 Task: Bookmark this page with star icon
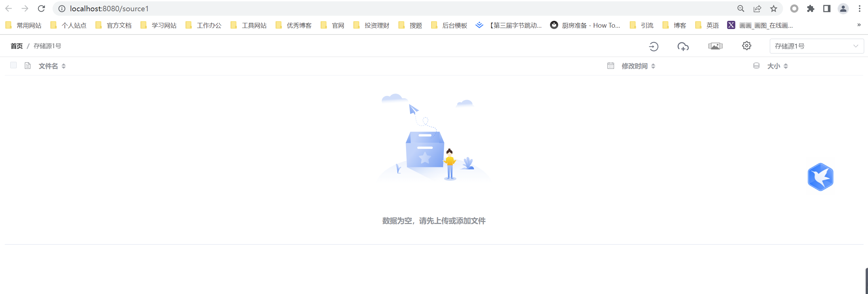773,9
